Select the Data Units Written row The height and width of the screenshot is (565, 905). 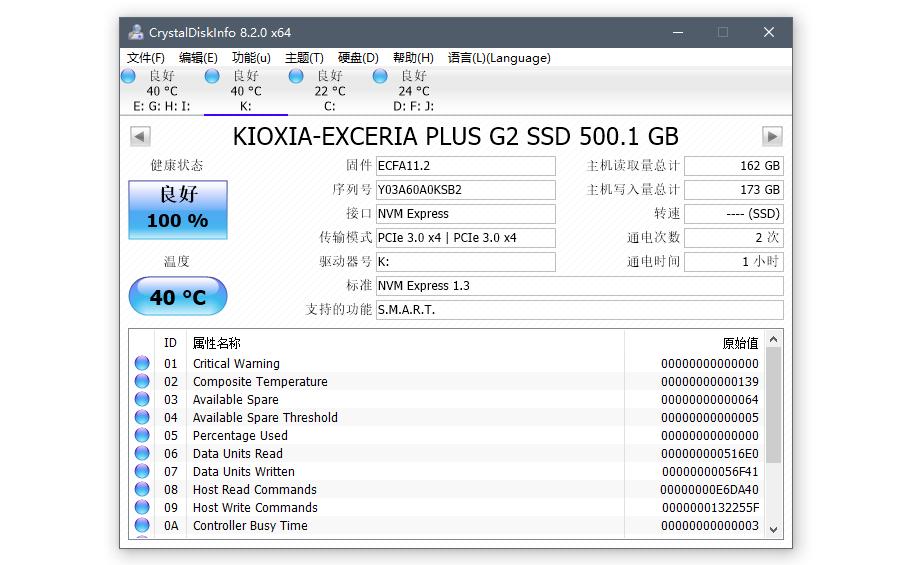coord(400,472)
